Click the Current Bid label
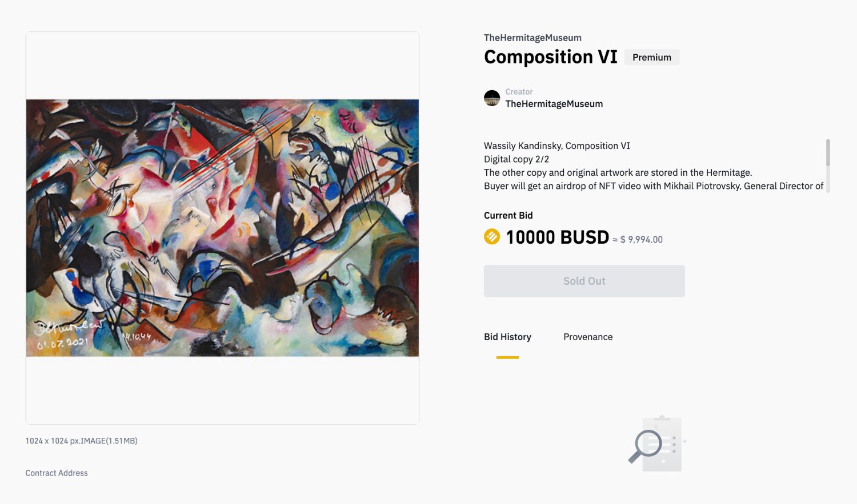Image resolution: width=857 pixels, height=504 pixels. click(508, 215)
